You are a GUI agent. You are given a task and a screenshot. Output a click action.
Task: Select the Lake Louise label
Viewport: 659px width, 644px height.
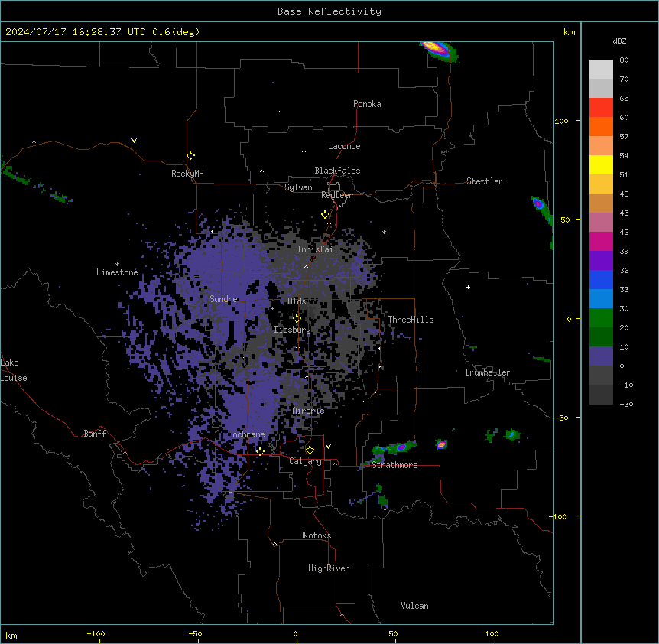coord(14,370)
